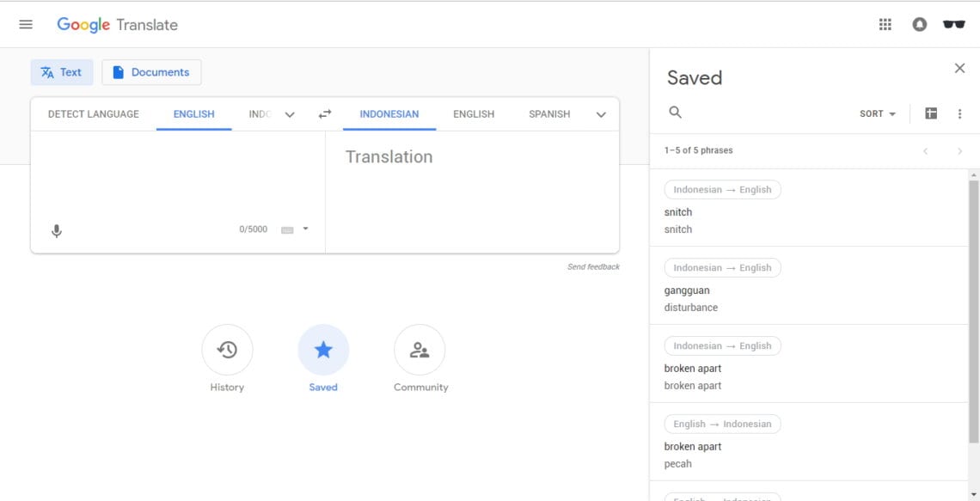Click the Send feedback link
Screen dimensions: 980x501
[x=593, y=266]
